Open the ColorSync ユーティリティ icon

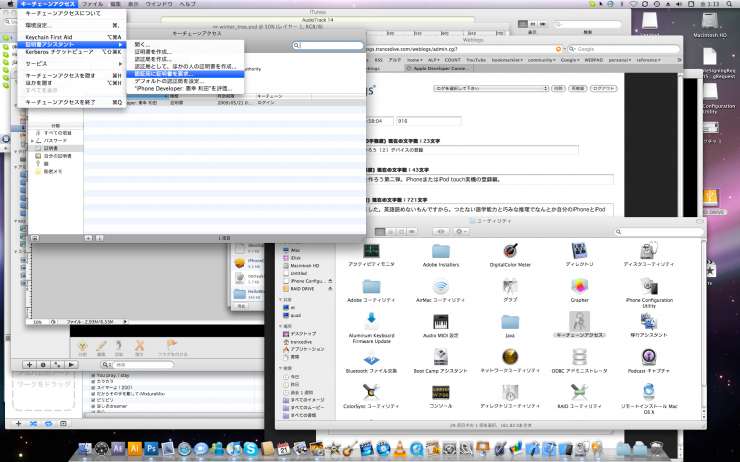[x=371, y=392]
